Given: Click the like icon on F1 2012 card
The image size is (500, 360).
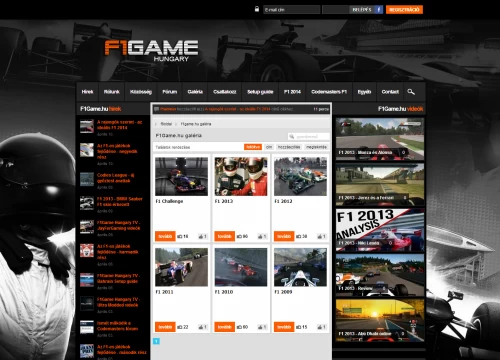Looking at the screenshot, I should 320,236.
